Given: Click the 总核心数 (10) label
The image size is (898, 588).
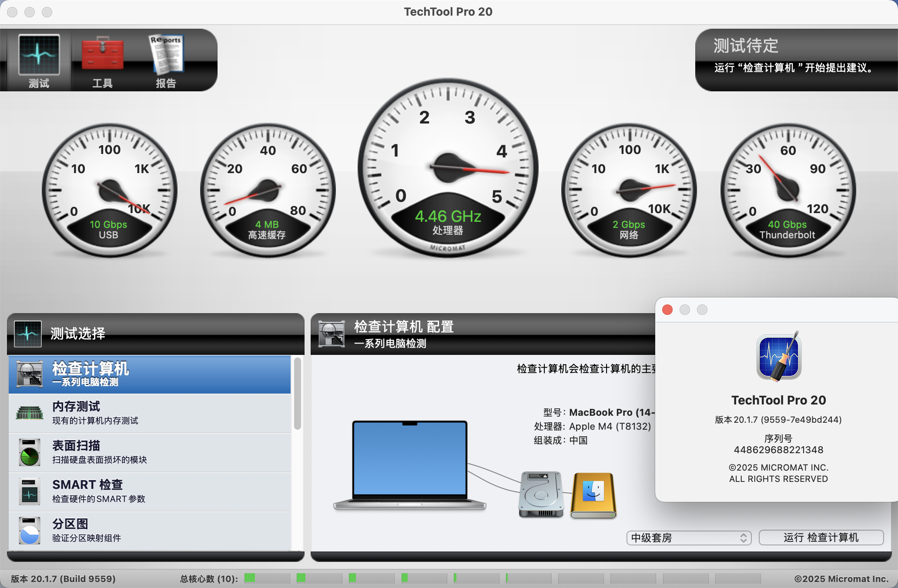Looking at the screenshot, I should tap(209, 579).
